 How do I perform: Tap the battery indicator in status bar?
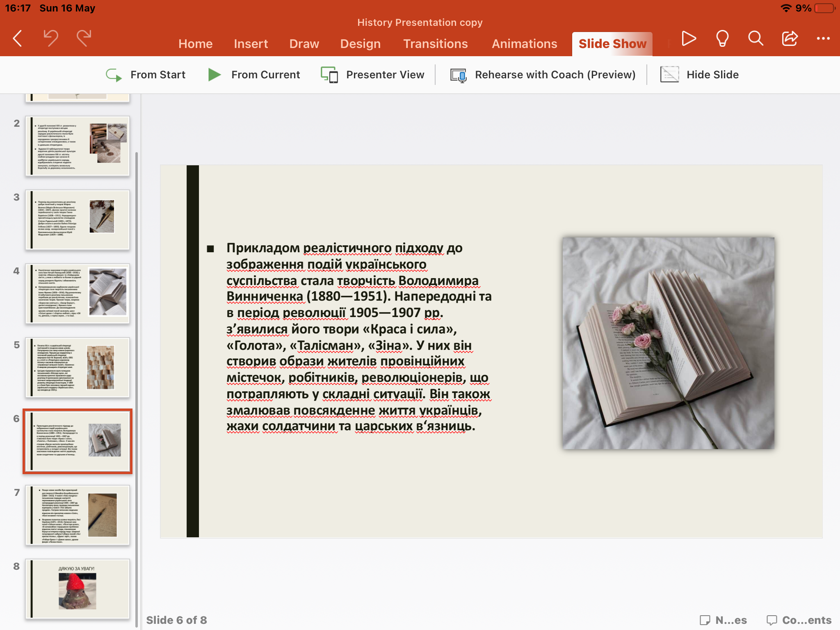[825, 8]
